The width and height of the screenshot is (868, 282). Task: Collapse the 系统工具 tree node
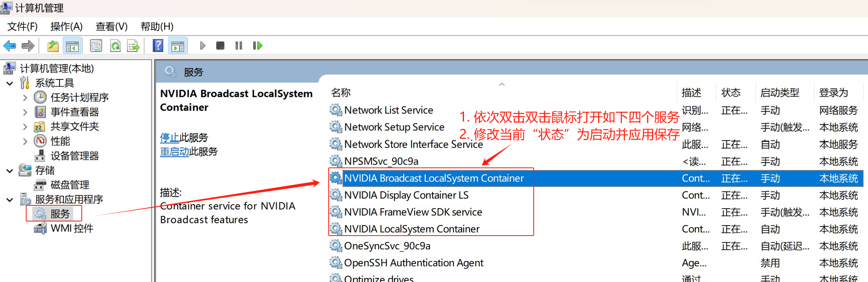pos(10,84)
